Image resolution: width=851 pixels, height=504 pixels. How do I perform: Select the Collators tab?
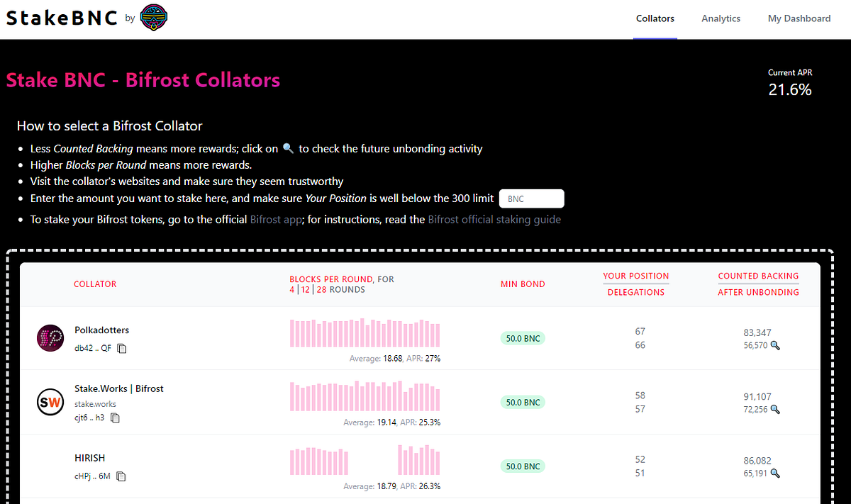pos(655,18)
